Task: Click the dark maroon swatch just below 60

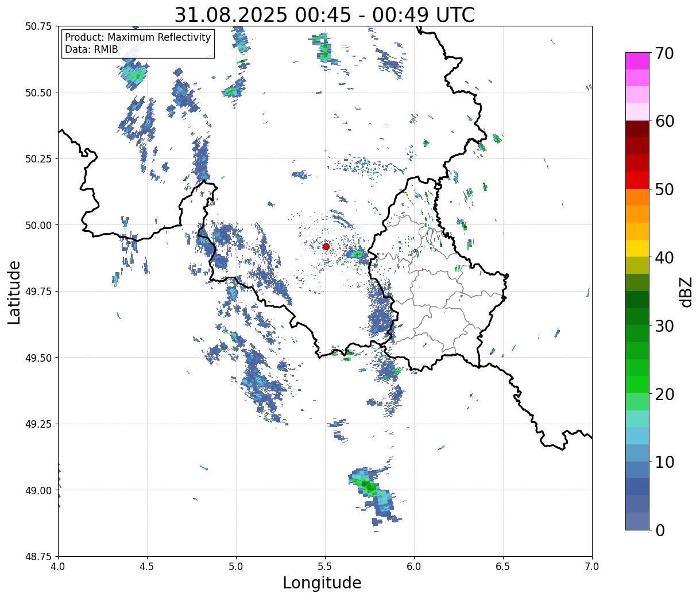Action: tap(637, 129)
